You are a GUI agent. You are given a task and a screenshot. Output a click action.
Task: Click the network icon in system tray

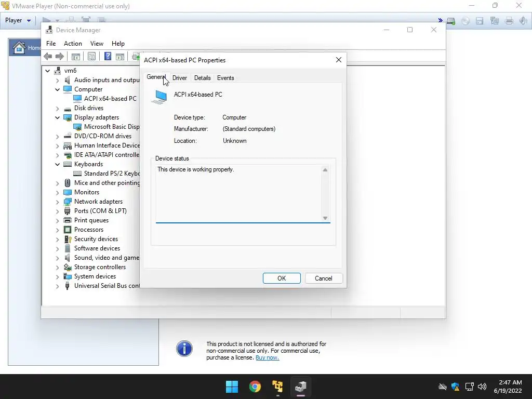469,387
